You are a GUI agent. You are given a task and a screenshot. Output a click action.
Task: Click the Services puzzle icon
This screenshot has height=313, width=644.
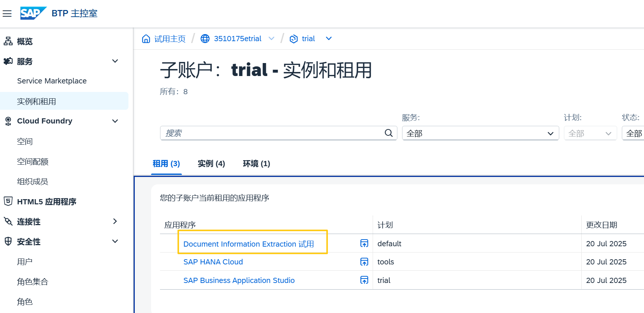coord(8,61)
